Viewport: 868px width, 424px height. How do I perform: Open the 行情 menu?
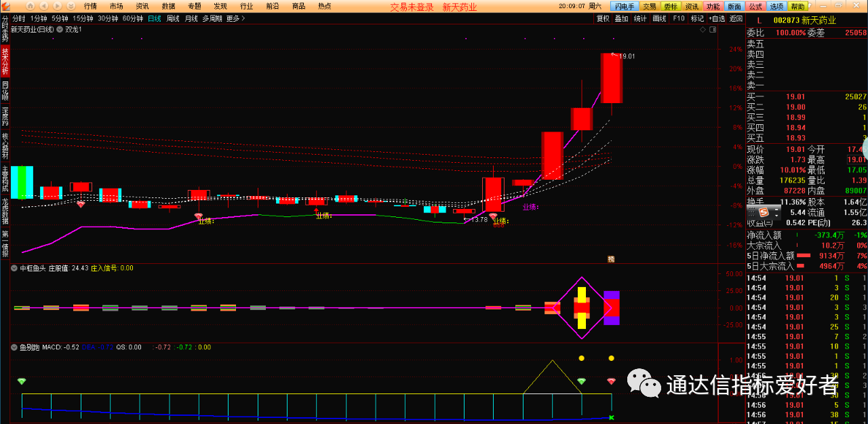tap(90, 6)
